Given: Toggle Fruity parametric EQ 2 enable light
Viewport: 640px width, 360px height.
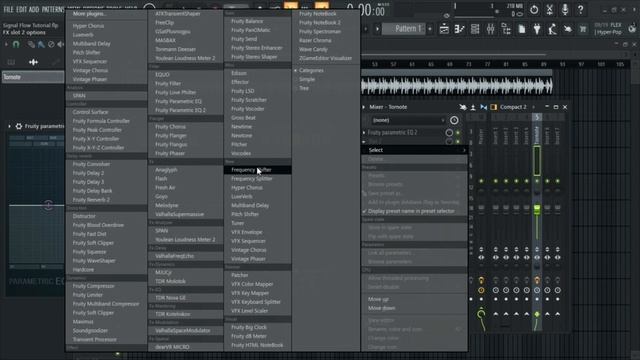Looking at the screenshot, I should (458, 133).
